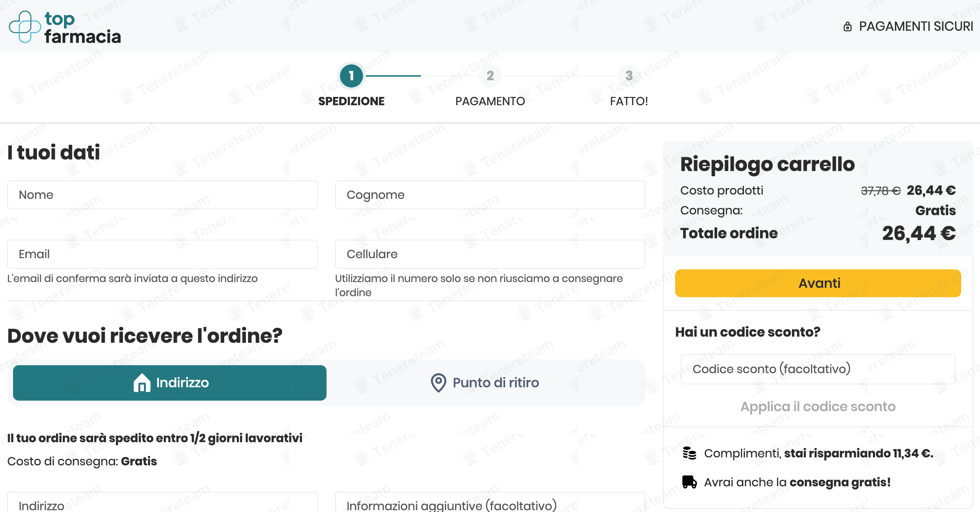The image size is (980, 512).
Task: Focus the Cellulare input field
Action: coord(490,254)
